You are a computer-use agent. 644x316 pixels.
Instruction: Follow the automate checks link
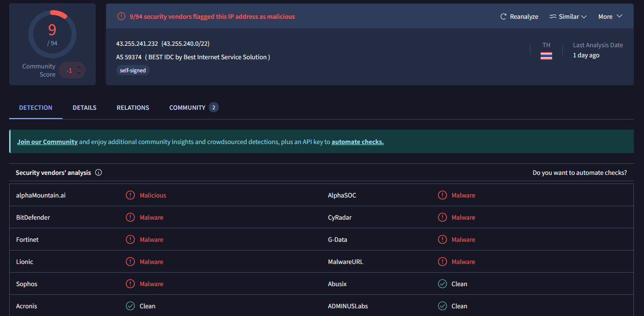357,142
